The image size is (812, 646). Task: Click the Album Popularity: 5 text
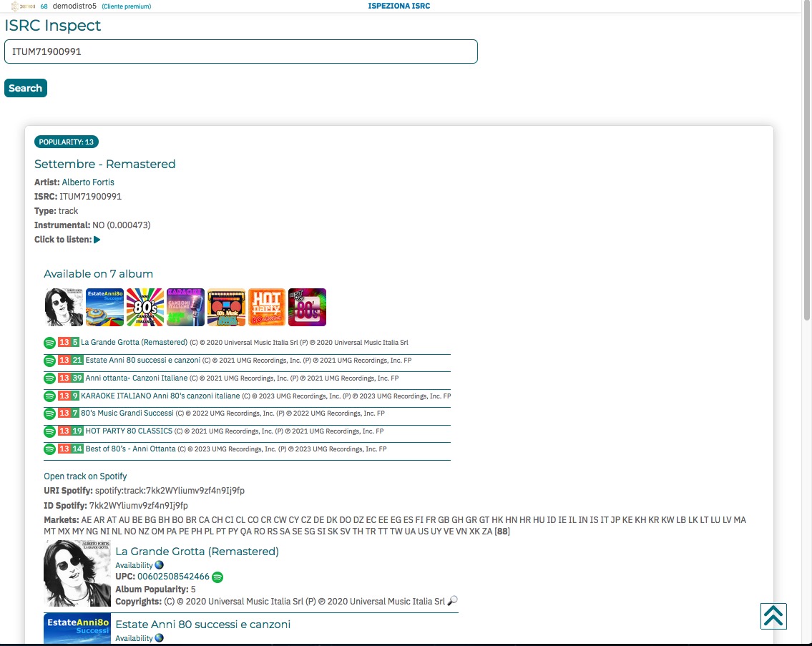[155, 589]
